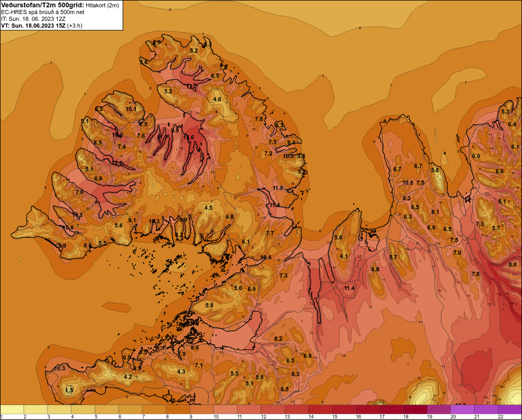This screenshot has width=522, height=420.
Task: Click the 'IT: Sun. 18. 06. 2023 12Z' line
Action: point(33,19)
